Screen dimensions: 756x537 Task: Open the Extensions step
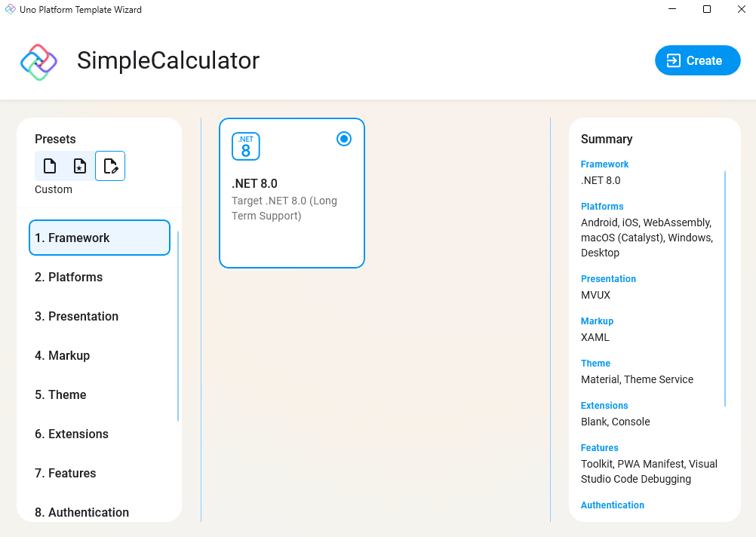click(99, 434)
